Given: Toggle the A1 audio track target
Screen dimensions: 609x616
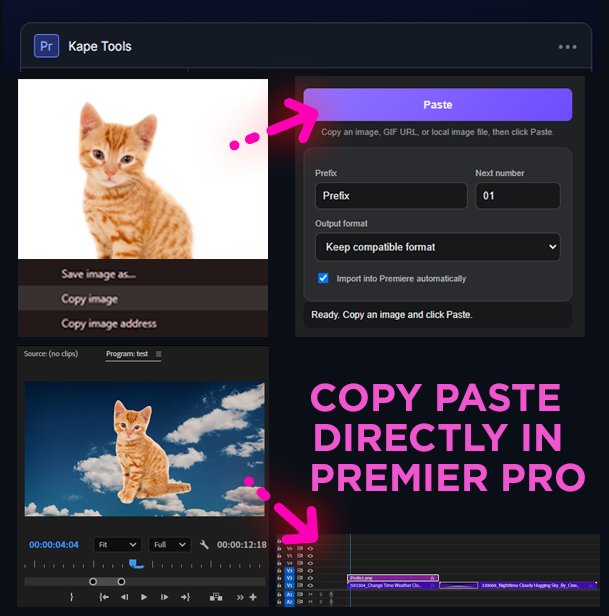Looking at the screenshot, I should (x=290, y=594).
